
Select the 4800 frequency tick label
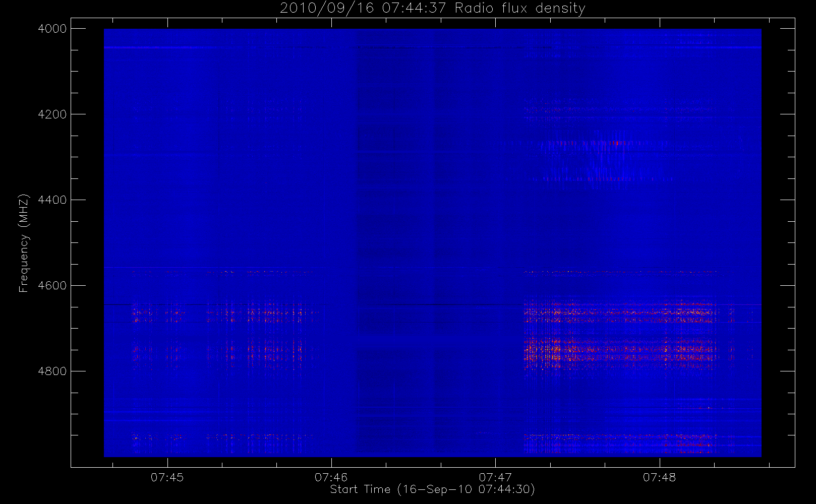click(x=52, y=371)
